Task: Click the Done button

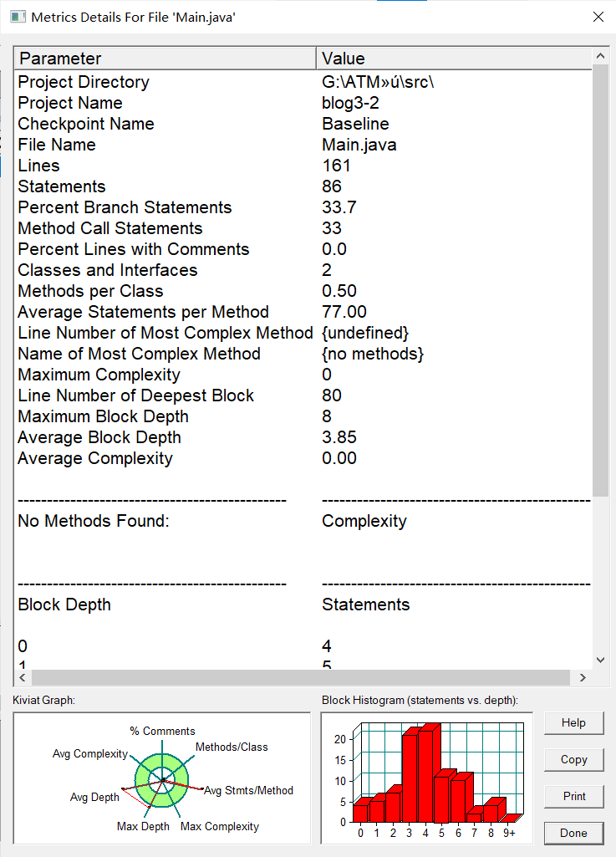Action: [x=574, y=833]
